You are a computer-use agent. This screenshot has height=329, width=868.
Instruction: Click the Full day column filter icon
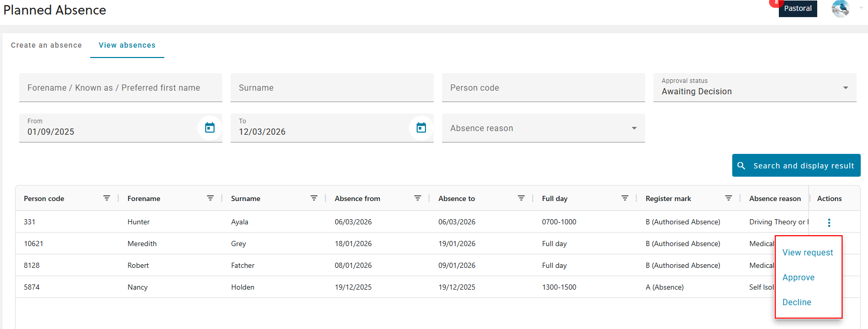click(625, 198)
